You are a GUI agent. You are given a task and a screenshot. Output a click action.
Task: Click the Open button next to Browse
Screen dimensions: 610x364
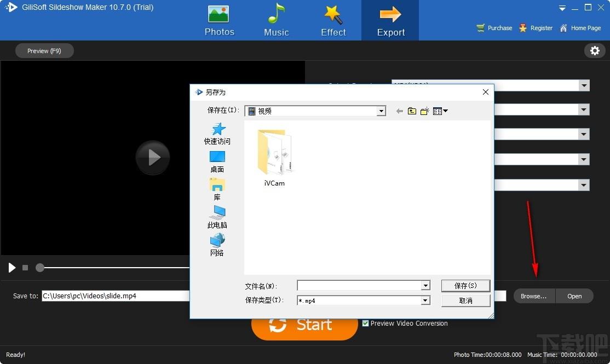click(x=574, y=296)
